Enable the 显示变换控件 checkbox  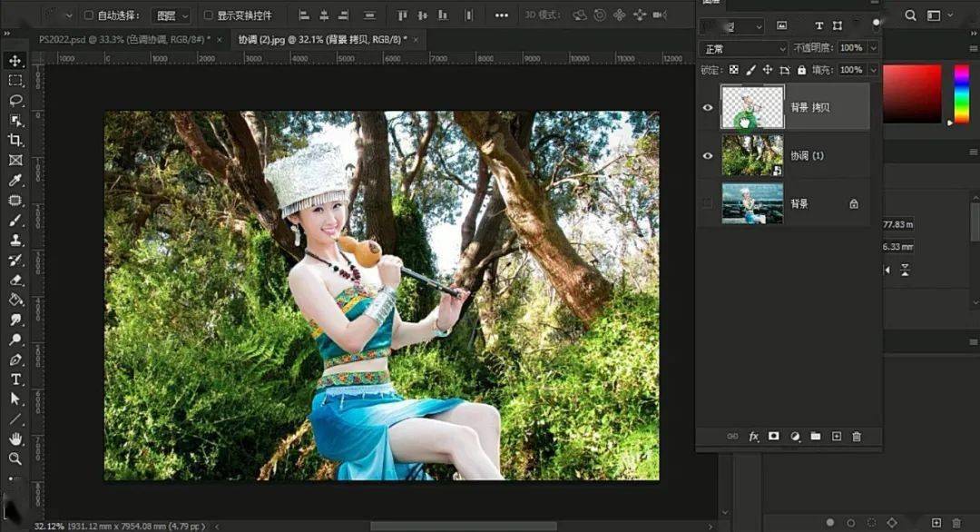tap(208, 15)
